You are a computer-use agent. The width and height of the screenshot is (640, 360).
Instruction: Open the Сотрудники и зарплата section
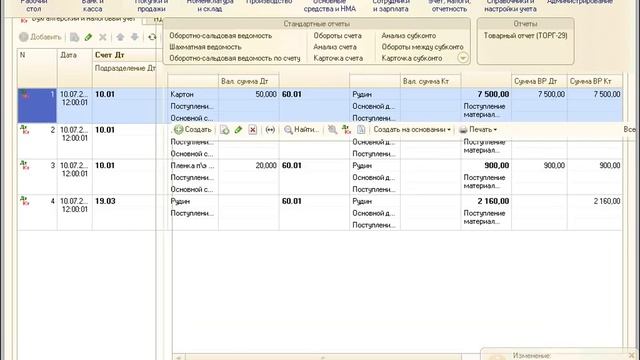pos(391,5)
